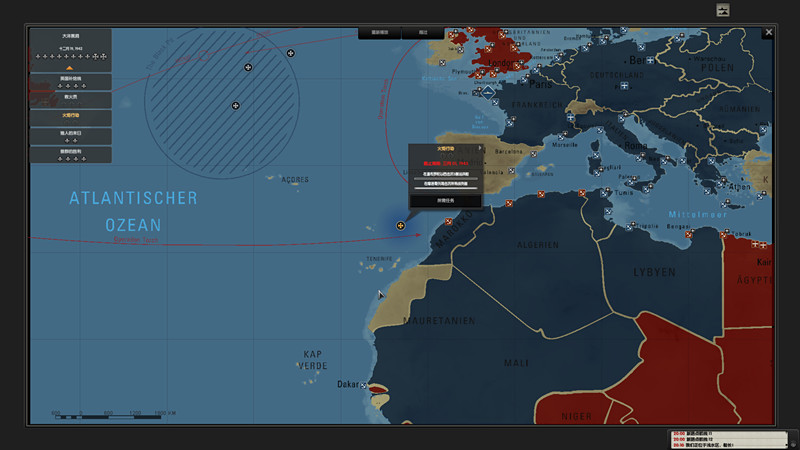
Task: Expand the mission popup's top-right arrow
Action: click(x=480, y=148)
